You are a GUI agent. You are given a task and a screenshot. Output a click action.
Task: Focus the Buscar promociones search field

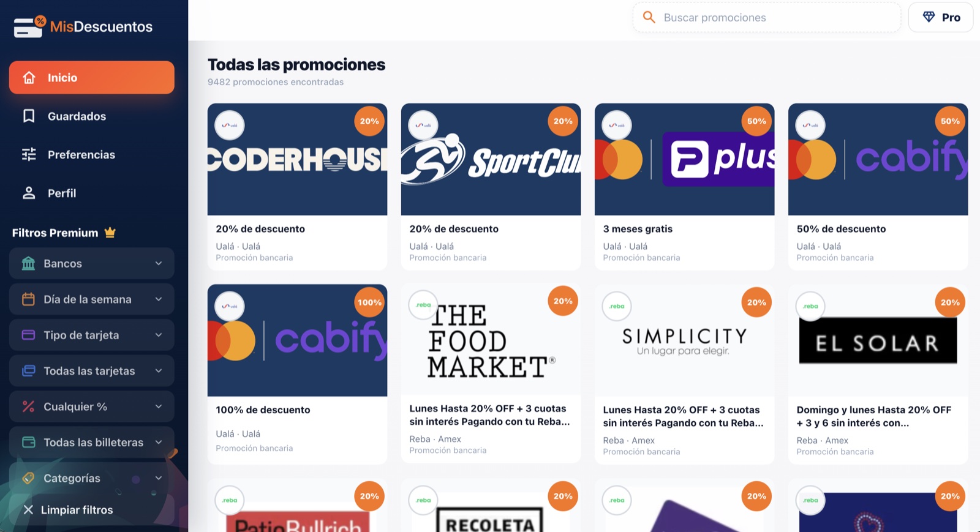(x=767, y=17)
